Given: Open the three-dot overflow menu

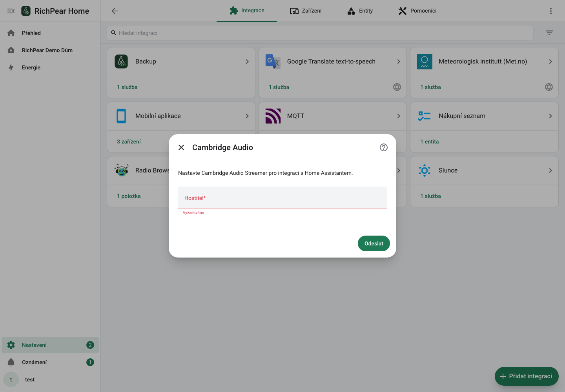Looking at the screenshot, I should click(x=551, y=11).
